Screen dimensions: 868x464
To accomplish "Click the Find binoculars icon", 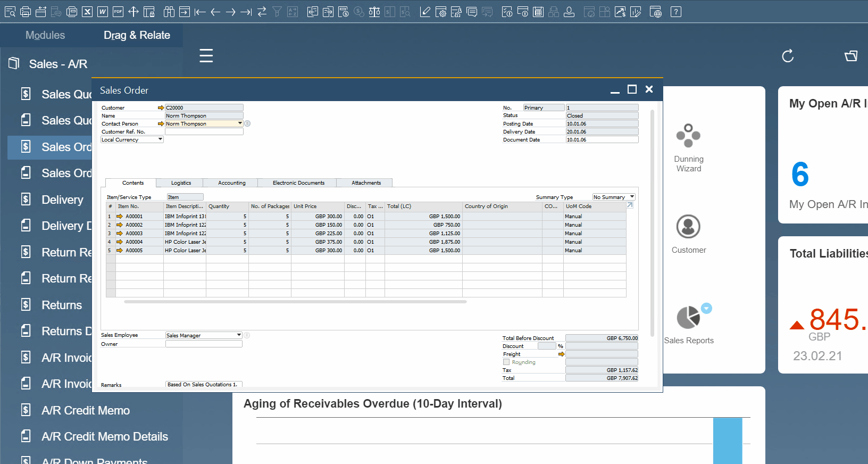I will pyautogui.click(x=169, y=12).
